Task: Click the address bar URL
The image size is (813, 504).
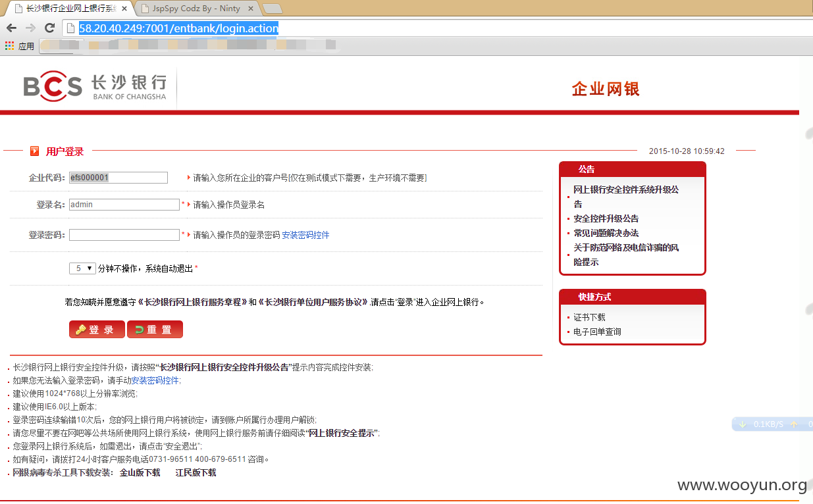Action: (178, 28)
